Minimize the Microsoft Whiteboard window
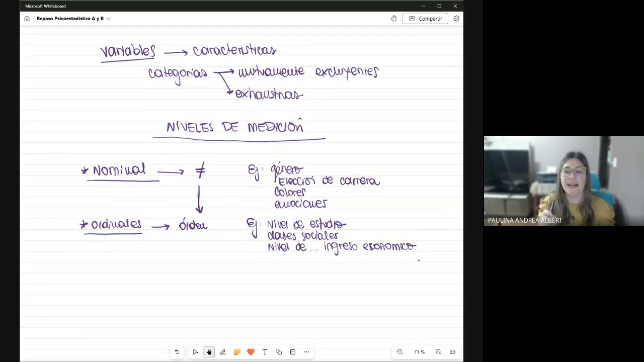Screen dimensions: 644x362 pos(423,6)
